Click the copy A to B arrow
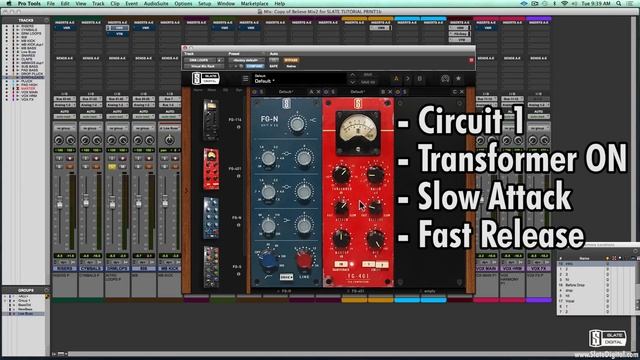The height and width of the screenshot is (360, 640). point(407,78)
